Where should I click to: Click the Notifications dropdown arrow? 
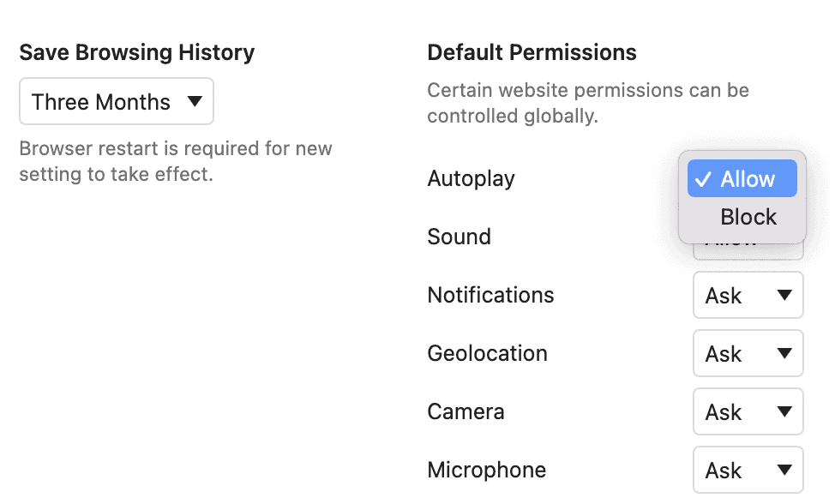point(785,295)
